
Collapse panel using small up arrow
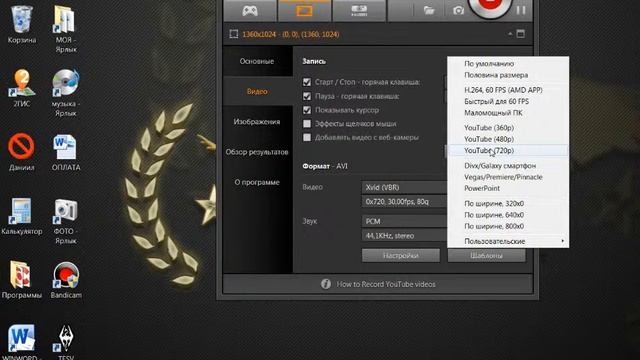510,34
